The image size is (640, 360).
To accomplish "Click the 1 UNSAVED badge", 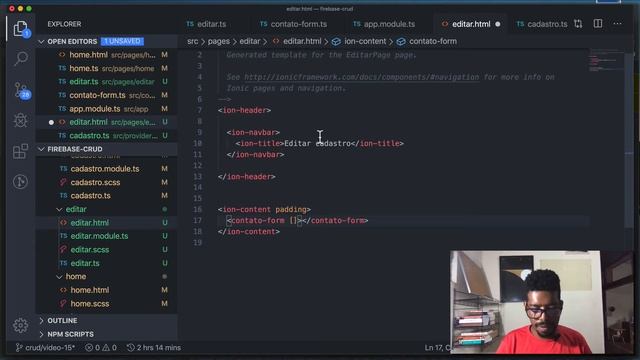I will [x=122, y=41].
